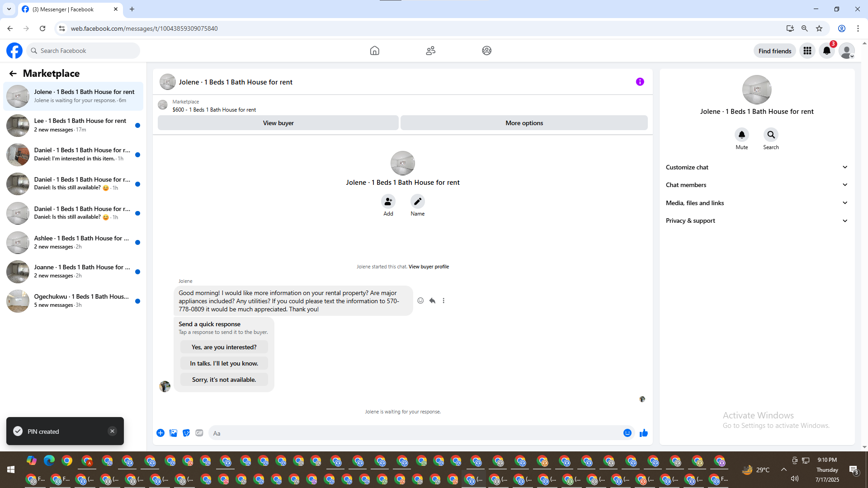Attach a photo using the image icon
The width and height of the screenshot is (868, 488).
tap(173, 433)
